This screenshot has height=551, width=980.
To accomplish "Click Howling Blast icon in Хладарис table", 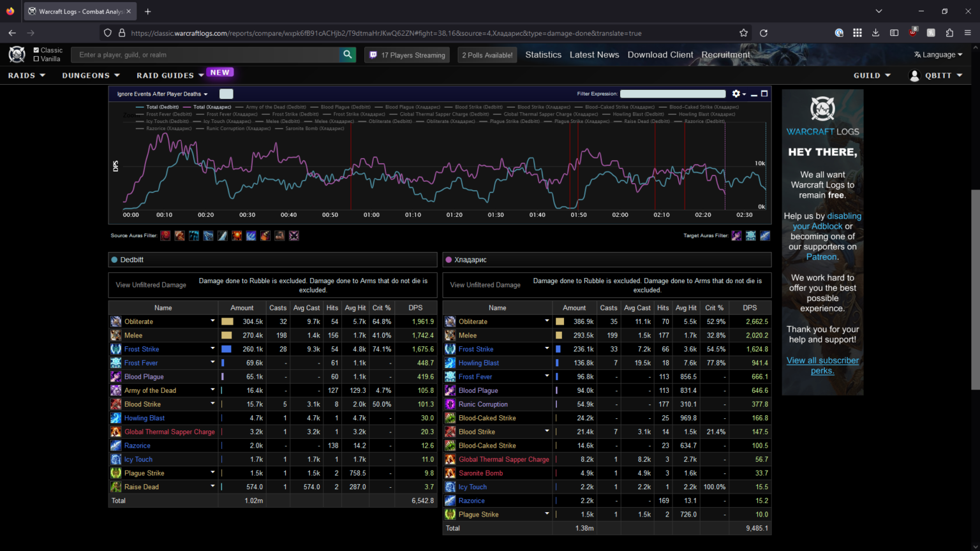I will pos(450,363).
